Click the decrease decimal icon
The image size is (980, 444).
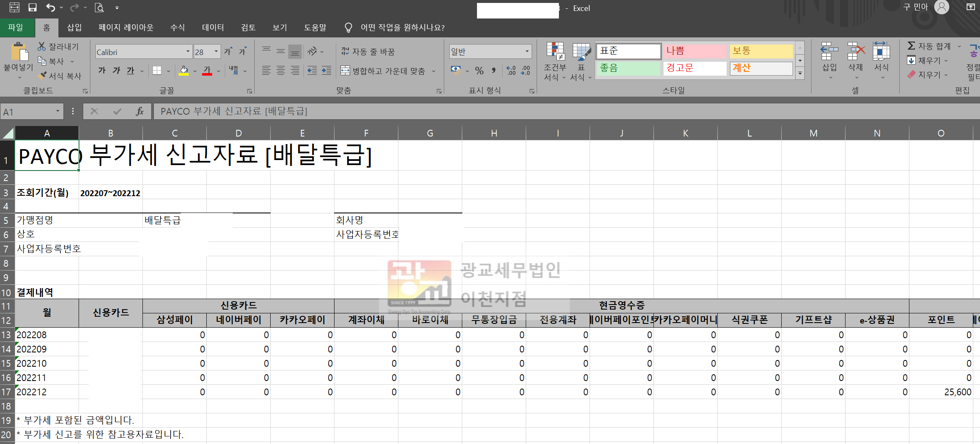(525, 71)
